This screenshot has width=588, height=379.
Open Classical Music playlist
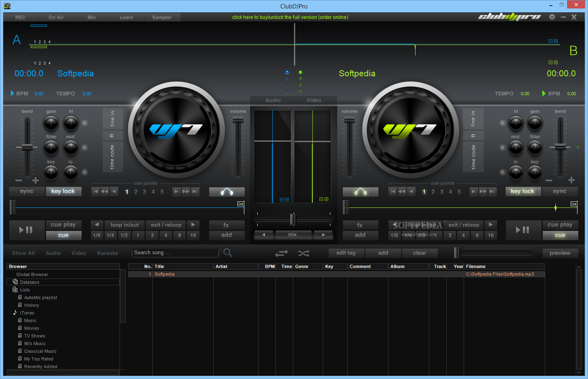[x=40, y=351]
